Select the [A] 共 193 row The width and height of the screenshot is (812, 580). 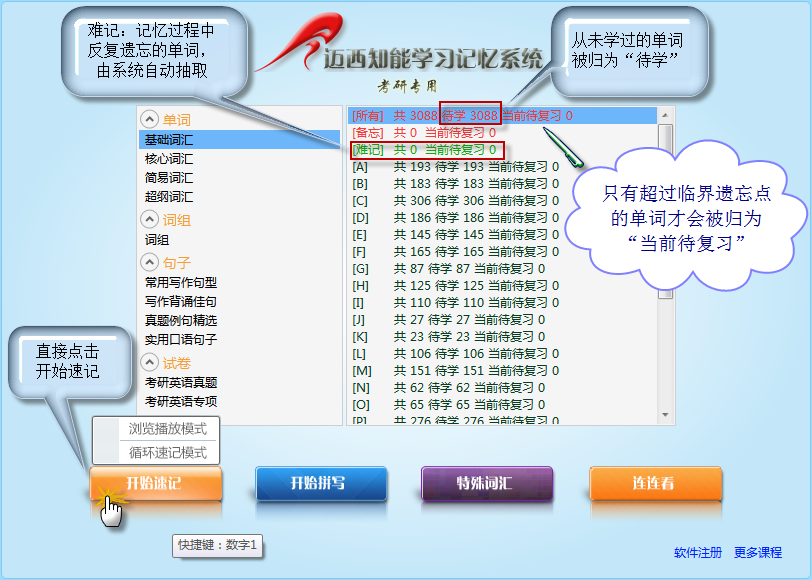502,167
